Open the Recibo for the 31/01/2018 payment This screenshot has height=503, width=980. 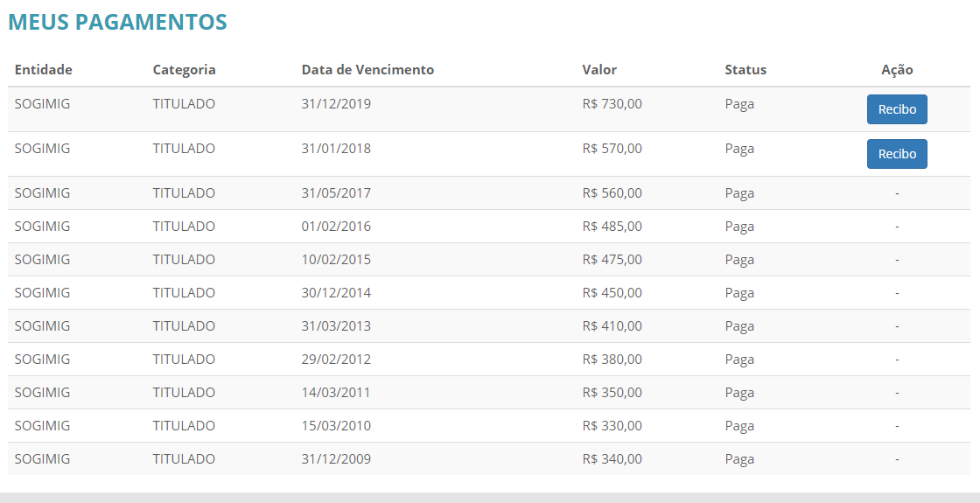(x=897, y=154)
